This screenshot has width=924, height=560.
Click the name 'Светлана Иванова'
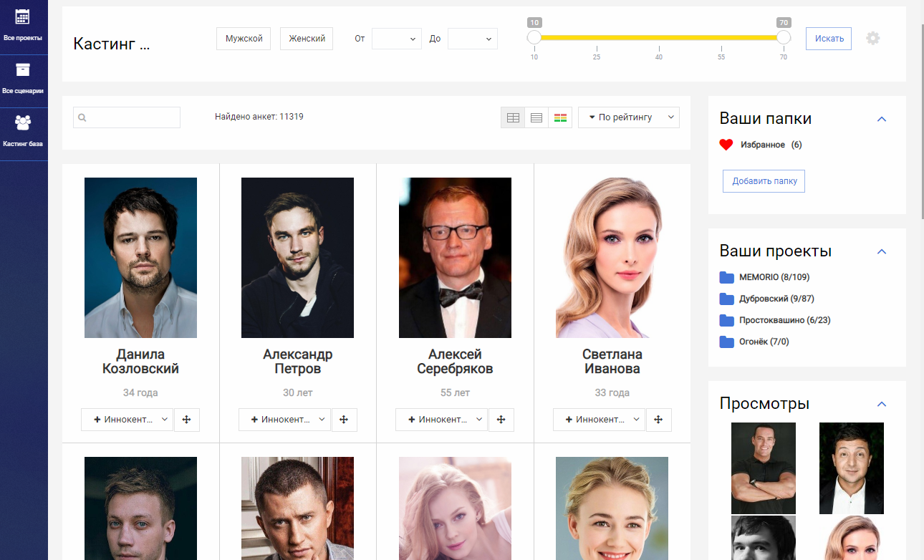[612, 362]
